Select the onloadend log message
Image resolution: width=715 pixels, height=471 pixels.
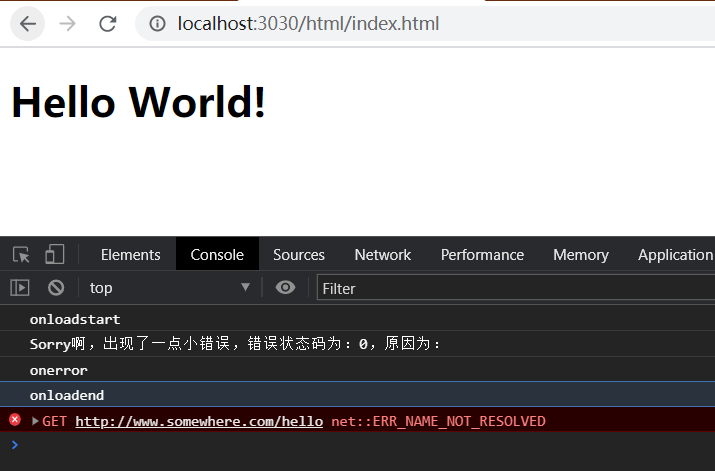[67, 395]
